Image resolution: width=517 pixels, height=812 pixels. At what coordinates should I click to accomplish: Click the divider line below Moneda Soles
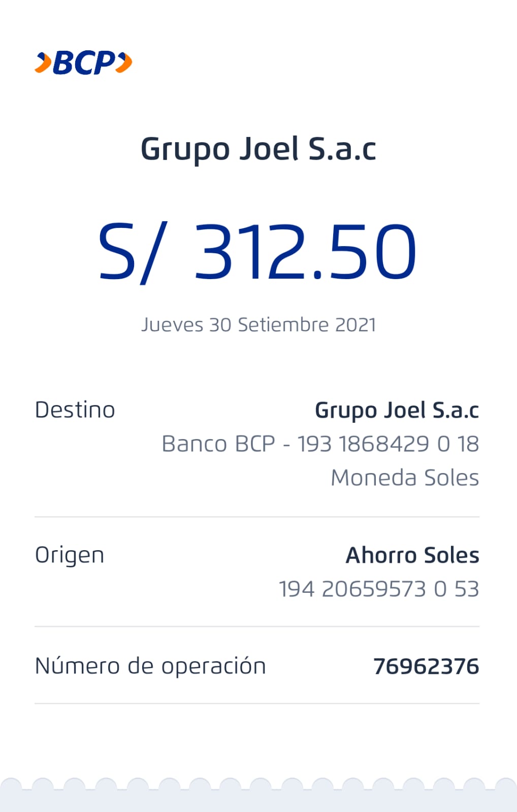(257, 517)
